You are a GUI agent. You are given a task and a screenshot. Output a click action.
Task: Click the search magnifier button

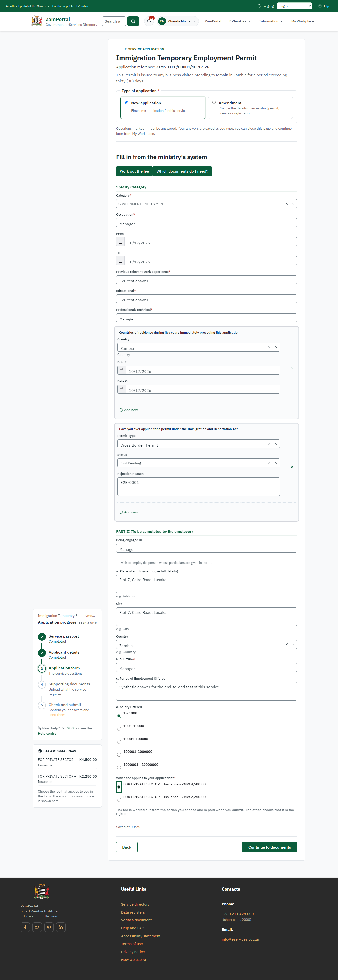tap(133, 21)
